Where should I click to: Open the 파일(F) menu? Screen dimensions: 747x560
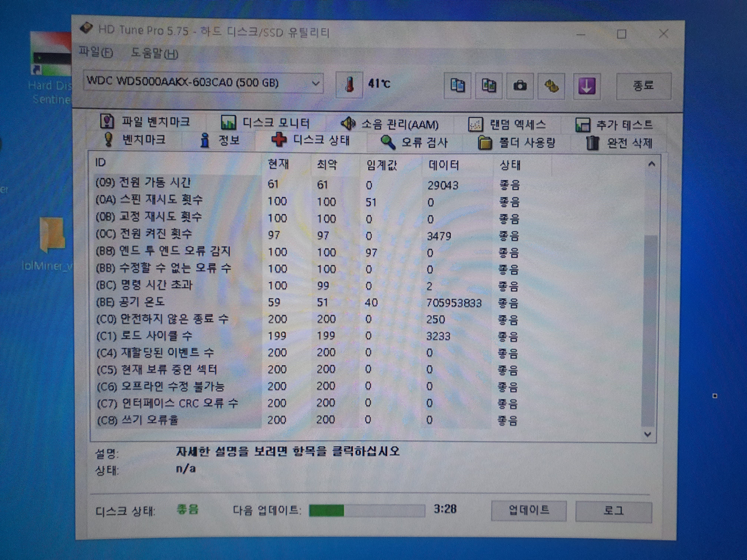pyautogui.click(x=96, y=52)
